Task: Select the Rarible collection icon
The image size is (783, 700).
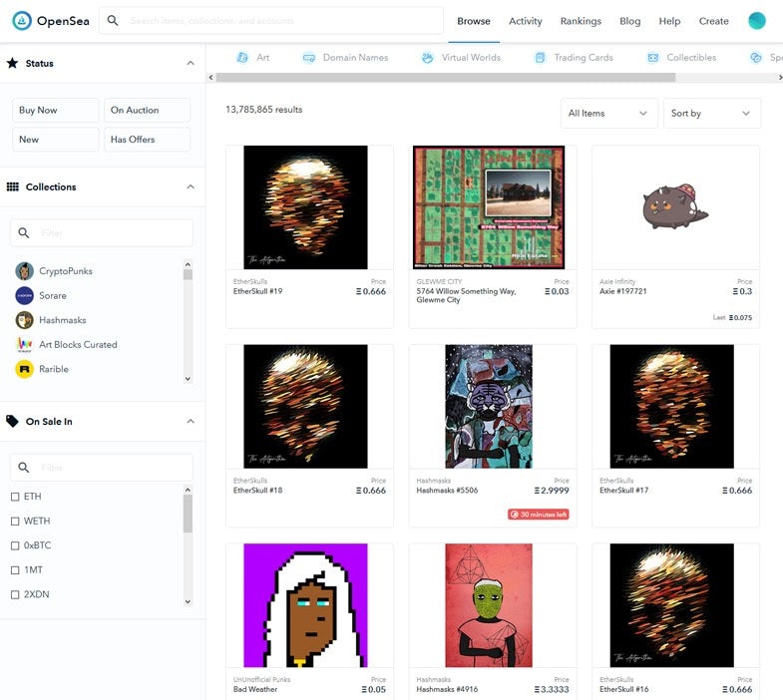Action: click(25, 369)
